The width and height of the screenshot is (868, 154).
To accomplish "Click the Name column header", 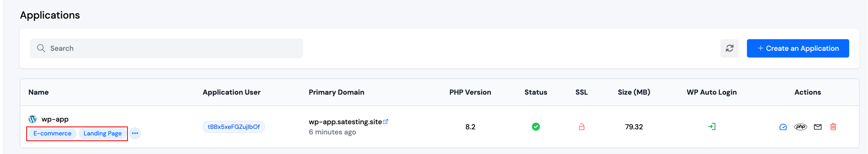I will click(x=38, y=92).
